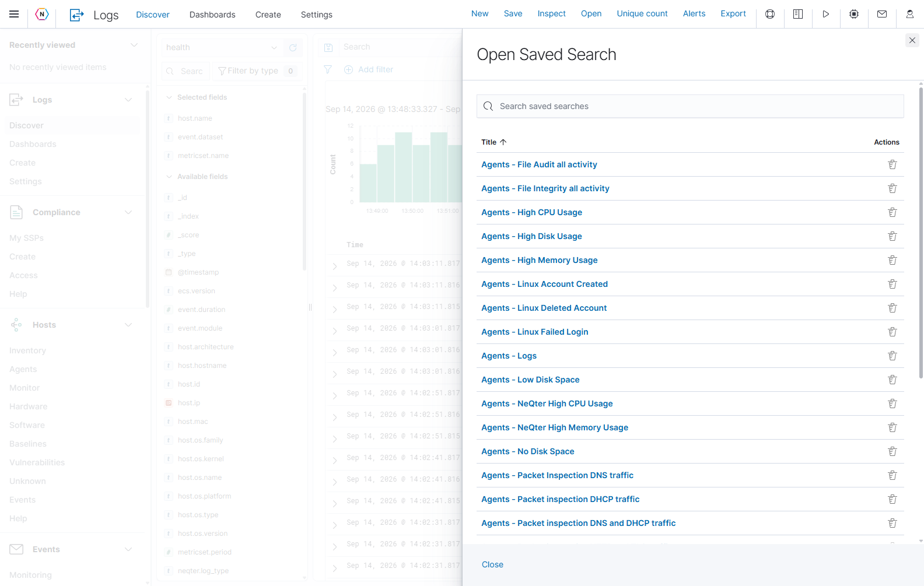The width and height of the screenshot is (924, 586).
Task: Delete Agents - Packet inspection DNS and DHCP search
Action: [892, 523]
